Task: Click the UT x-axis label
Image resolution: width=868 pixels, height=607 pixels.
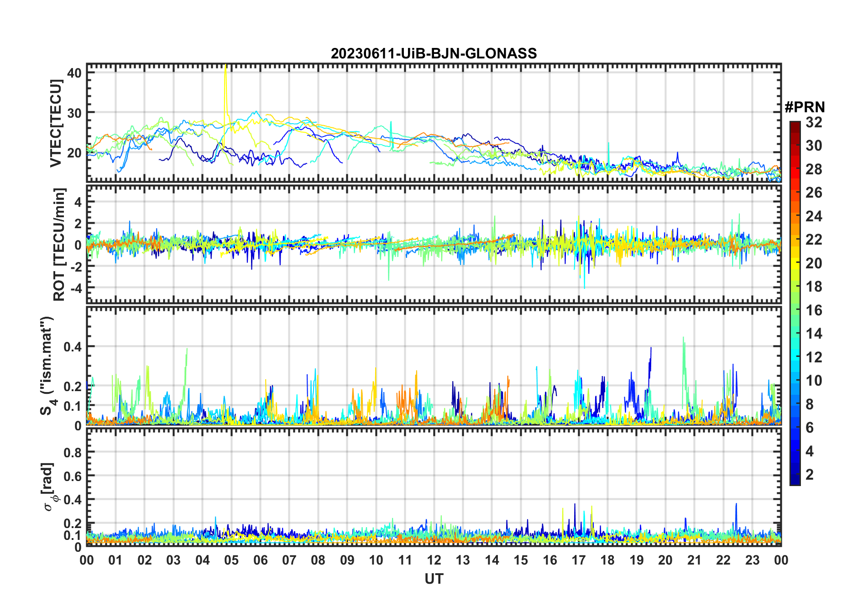Action: (x=434, y=579)
